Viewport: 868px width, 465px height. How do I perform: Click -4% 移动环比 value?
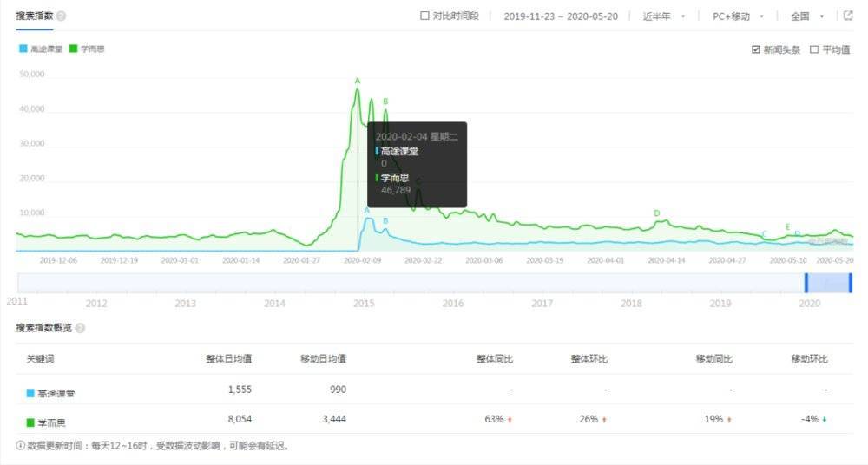[x=810, y=419]
